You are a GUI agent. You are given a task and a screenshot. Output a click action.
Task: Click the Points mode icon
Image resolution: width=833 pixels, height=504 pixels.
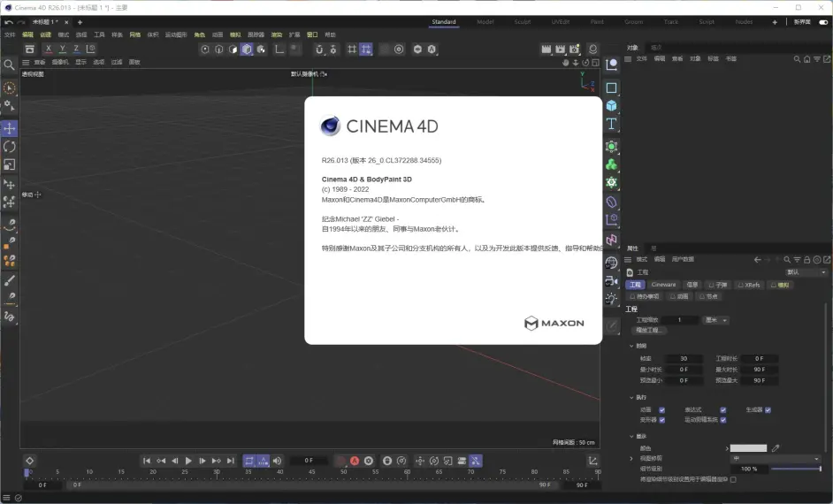coord(205,50)
